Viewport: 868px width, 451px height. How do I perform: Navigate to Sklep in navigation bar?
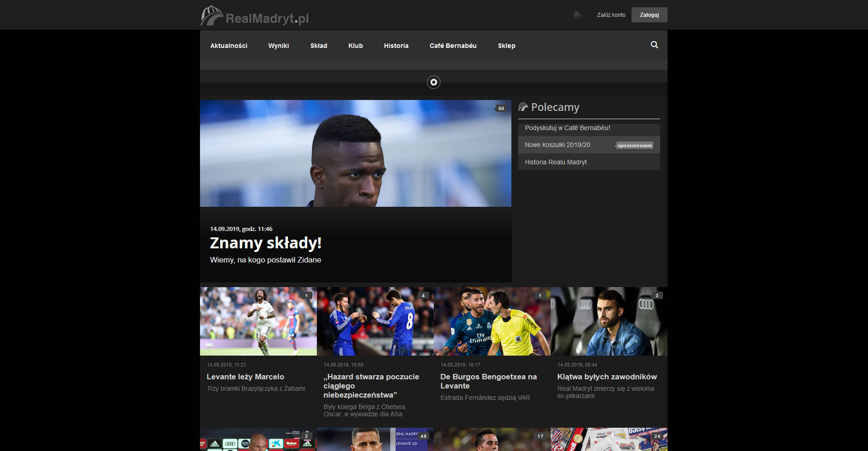point(506,46)
